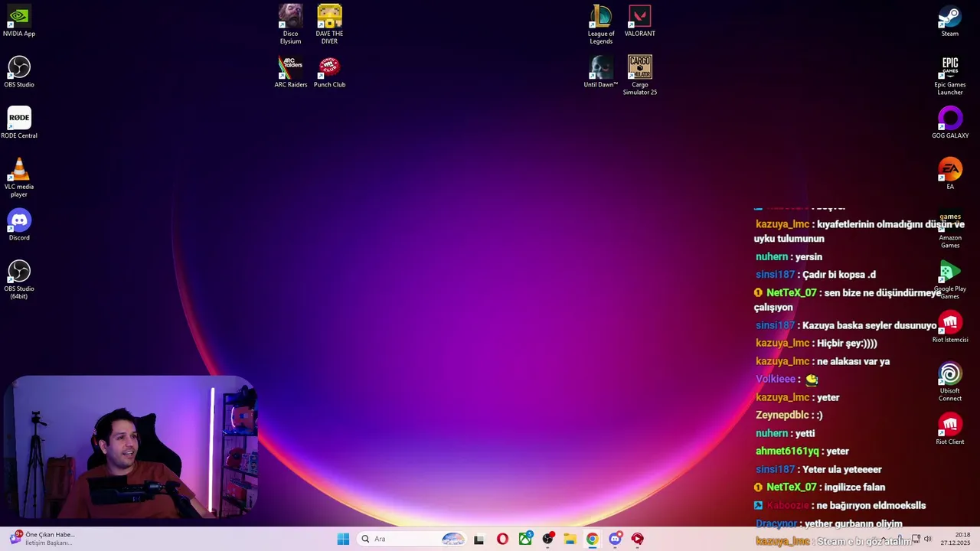Viewport: 980px width, 551px height.
Task: Open Opera browser from the taskbar
Action: pos(502,539)
